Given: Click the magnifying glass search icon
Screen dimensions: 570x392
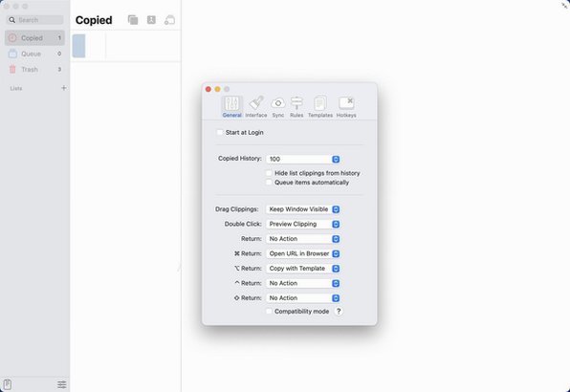Looking at the screenshot, I should tap(12, 20).
